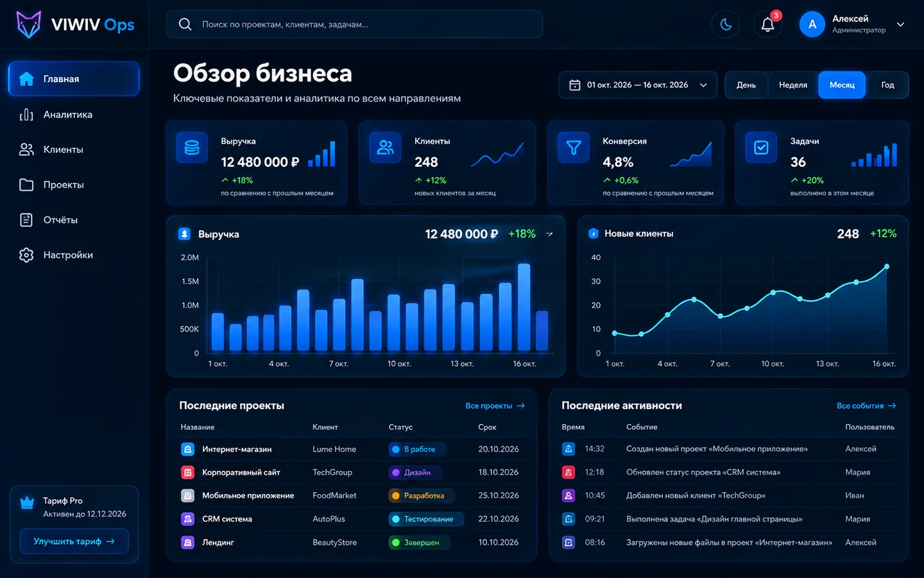Select the Месяц period tab

coord(842,85)
